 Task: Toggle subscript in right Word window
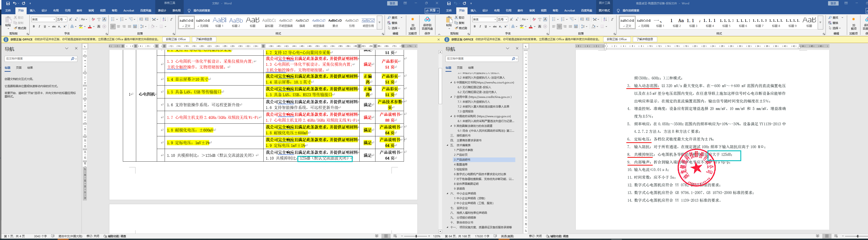click(x=501, y=26)
